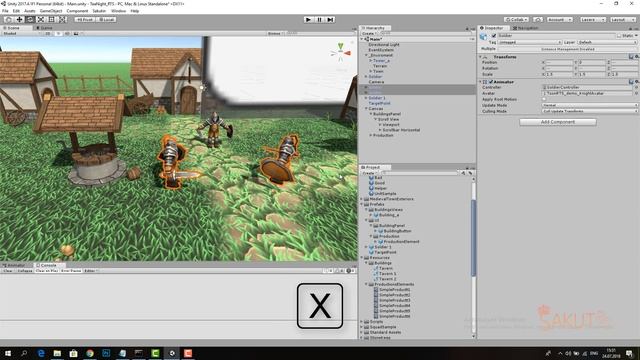This screenshot has width=640, height=360.
Task: Expand MedievalTownExteriors folder
Action: point(362,199)
